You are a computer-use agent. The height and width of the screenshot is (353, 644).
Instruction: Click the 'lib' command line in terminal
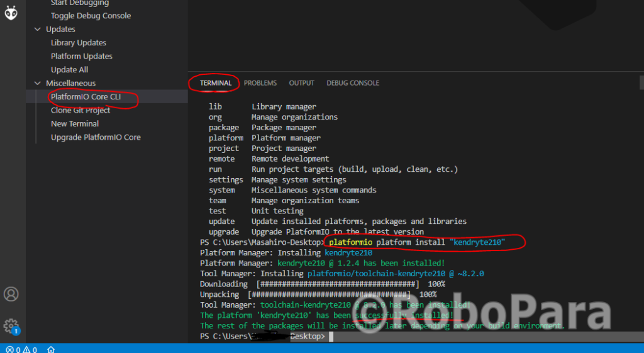[x=262, y=106]
